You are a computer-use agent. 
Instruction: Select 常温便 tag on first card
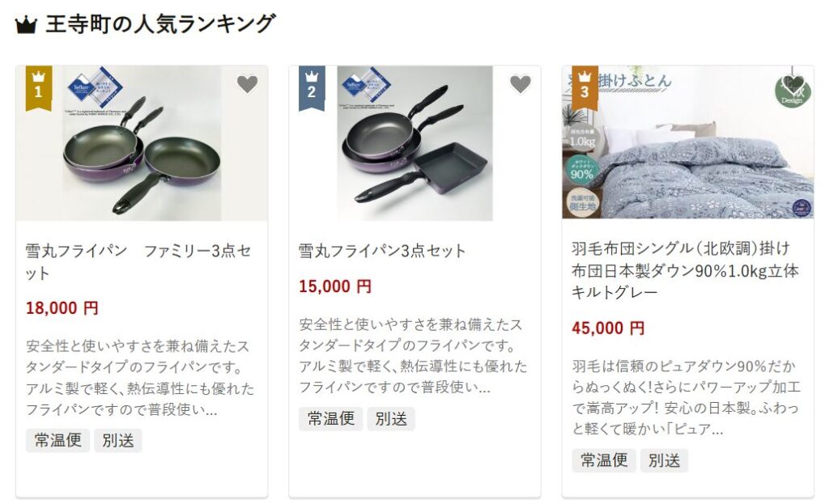tap(58, 440)
